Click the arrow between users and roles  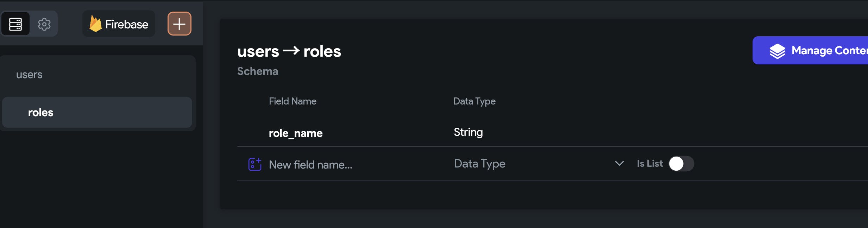click(291, 51)
